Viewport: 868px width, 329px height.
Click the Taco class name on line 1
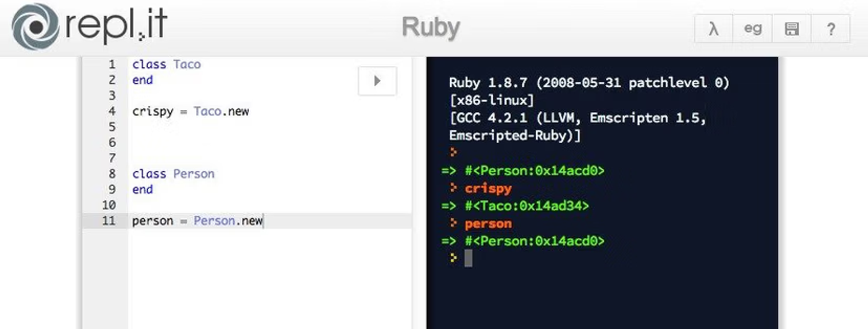[188, 64]
